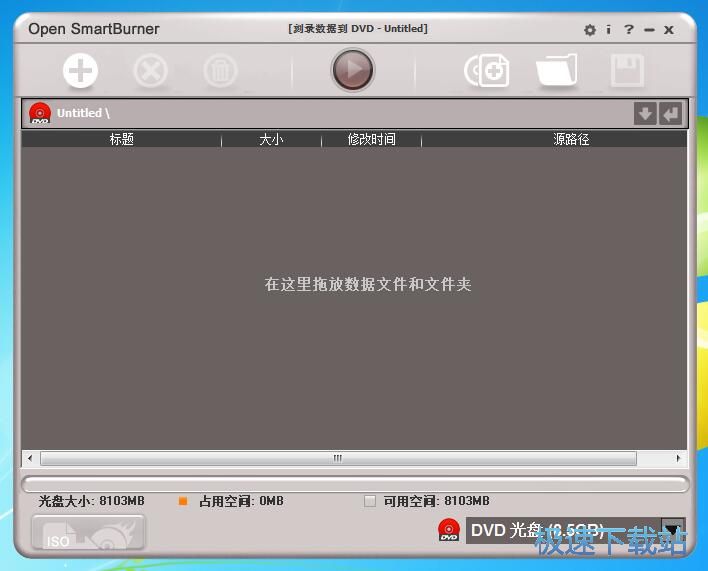Image resolution: width=708 pixels, height=571 pixels.
Task: Click the drop area text 在这里拖放数据文件和文件夹
Action: coord(368,284)
